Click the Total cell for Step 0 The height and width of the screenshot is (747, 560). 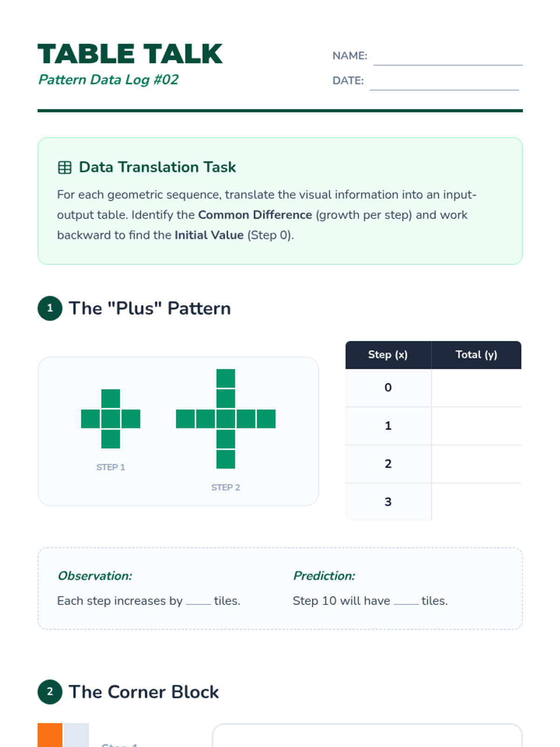476,388
